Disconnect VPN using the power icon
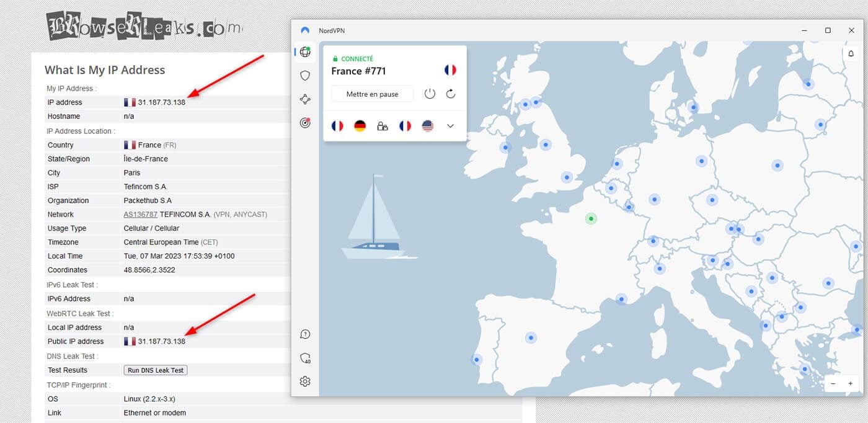868x423 pixels. pyautogui.click(x=430, y=94)
